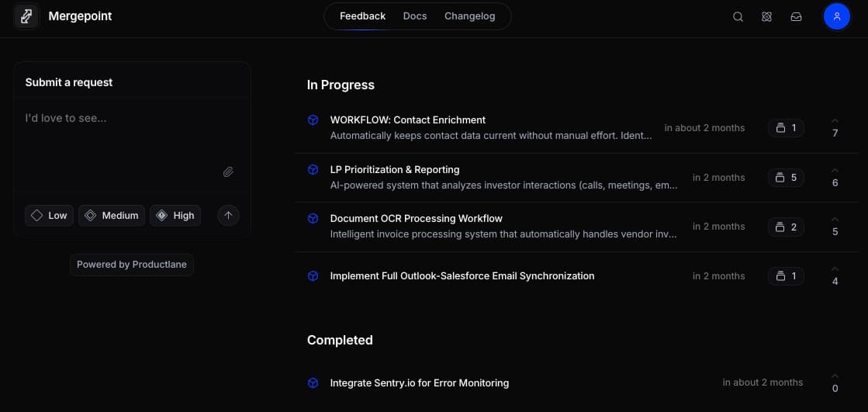Open Implement Full Outlook-Salesforce Email Synchronization
This screenshot has height=412, width=868.
462,276
